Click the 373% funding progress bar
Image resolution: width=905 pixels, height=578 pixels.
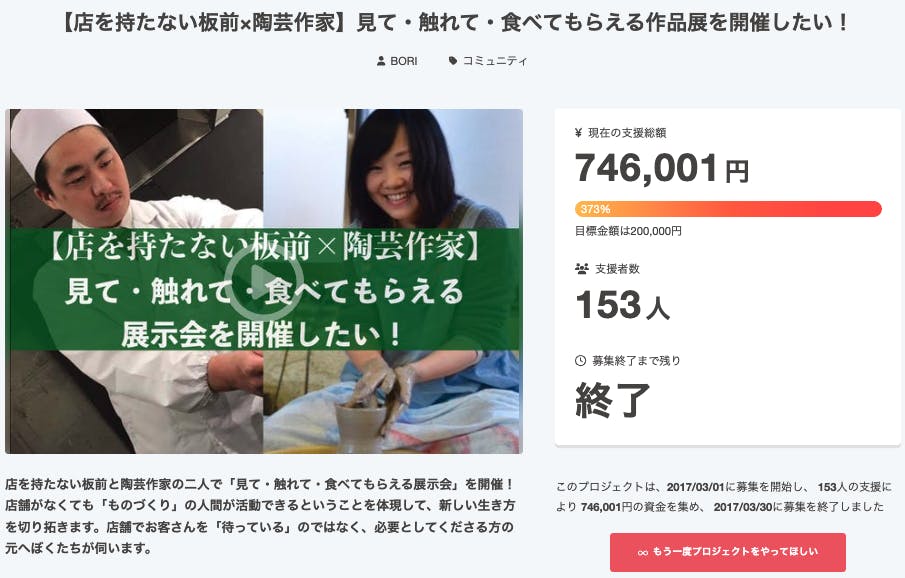click(x=728, y=208)
